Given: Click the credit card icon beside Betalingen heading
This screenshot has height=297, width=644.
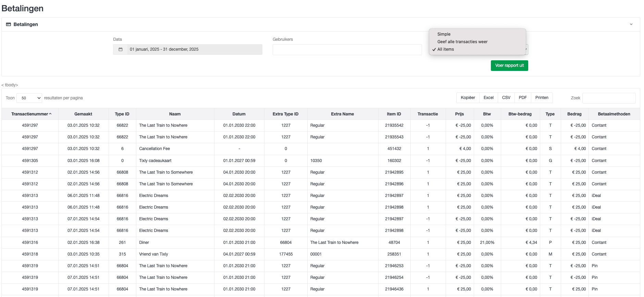Looking at the screenshot, I should pos(9,24).
